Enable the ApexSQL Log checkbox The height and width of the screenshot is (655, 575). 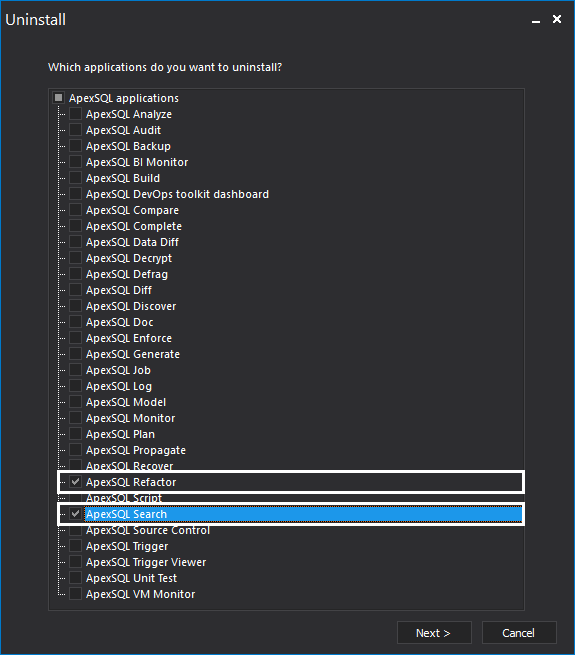click(75, 386)
